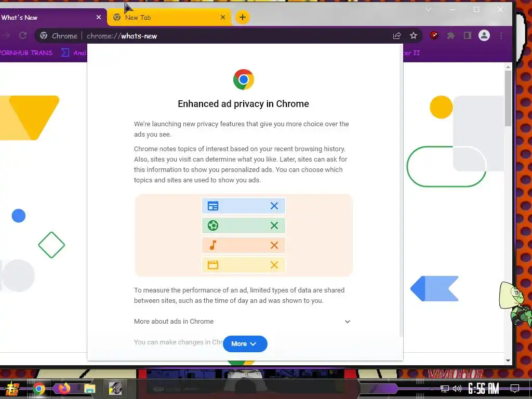Open the tab search dropdown arrow
Viewport: 532px width, 399px height.
pos(429,9)
